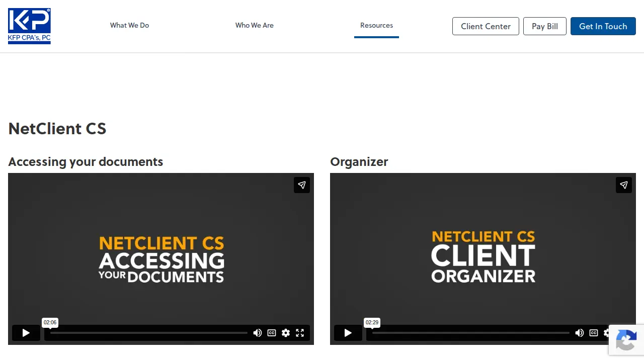Viewport: 644px width, 362px height.
Task: Open the What We Do menu
Action: pyautogui.click(x=129, y=25)
